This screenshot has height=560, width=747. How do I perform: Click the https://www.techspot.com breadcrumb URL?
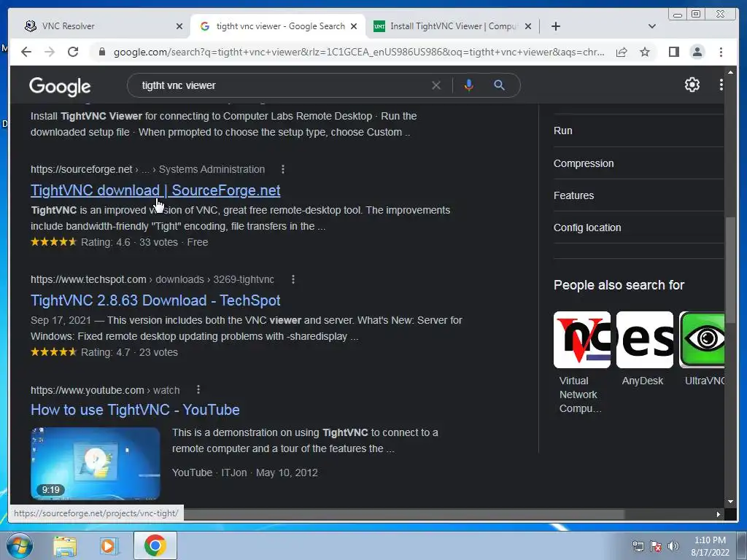[88, 279]
